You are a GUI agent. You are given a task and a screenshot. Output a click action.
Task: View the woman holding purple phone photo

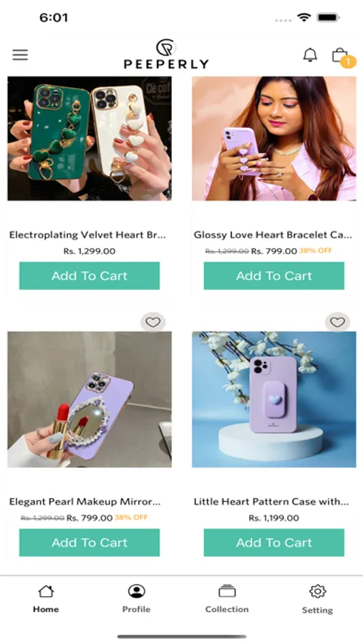tap(274, 138)
